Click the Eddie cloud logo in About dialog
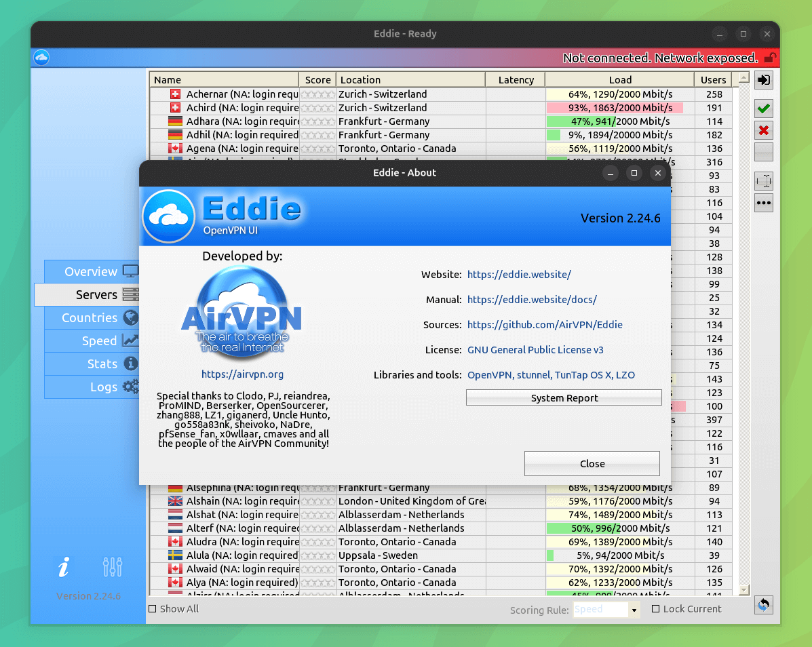812x647 pixels. (168, 216)
